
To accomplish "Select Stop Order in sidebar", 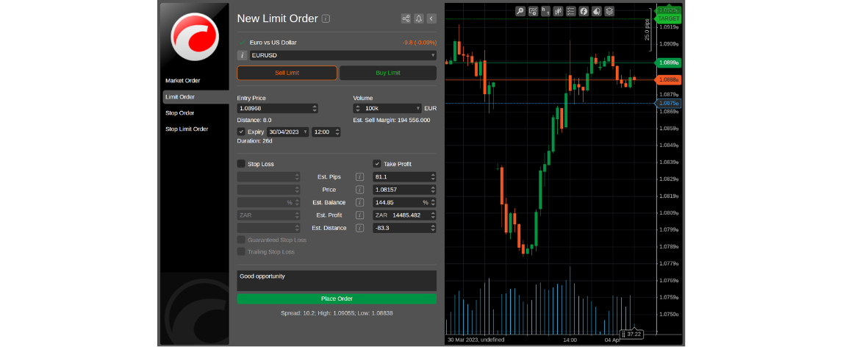I will pyautogui.click(x=179, y=113).
